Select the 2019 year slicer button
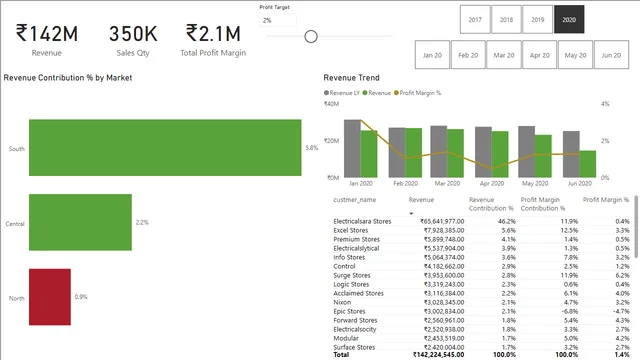Screen dimensions: 640x360 point(538,19)
